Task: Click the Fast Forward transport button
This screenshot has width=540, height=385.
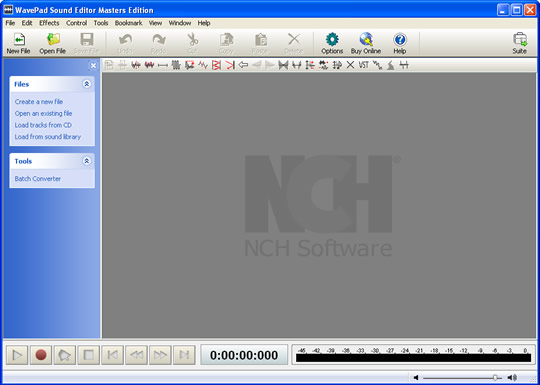Action: (x=160, y=355)
